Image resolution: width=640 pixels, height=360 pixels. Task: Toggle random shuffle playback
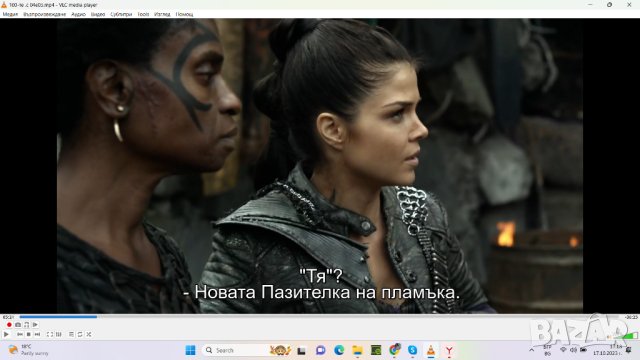89,334
